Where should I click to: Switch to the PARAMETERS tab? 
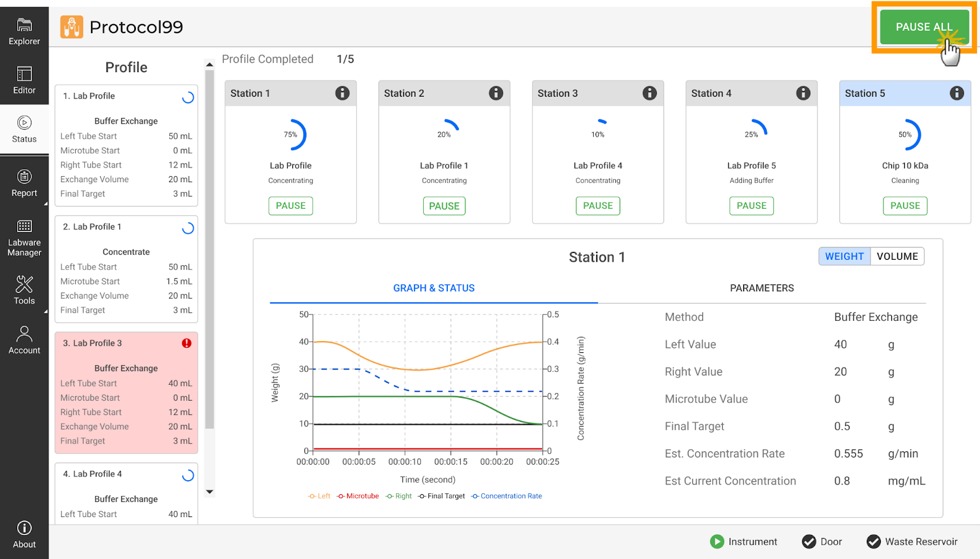[x=762, y=288]
